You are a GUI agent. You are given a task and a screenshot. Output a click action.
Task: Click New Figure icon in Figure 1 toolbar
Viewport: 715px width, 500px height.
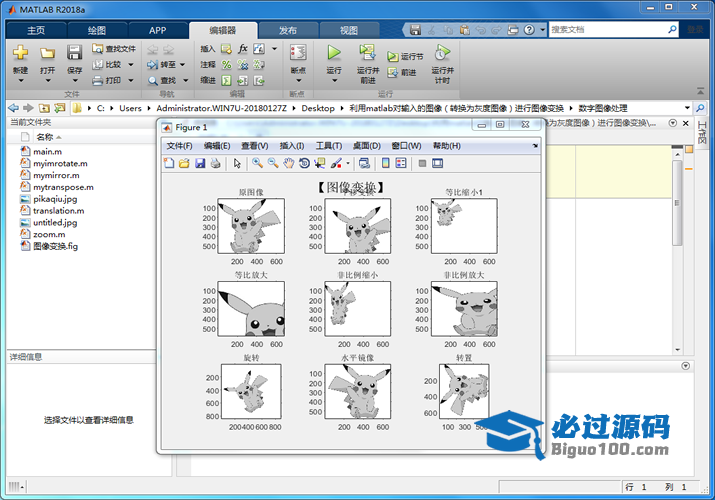tap(170, 163)
